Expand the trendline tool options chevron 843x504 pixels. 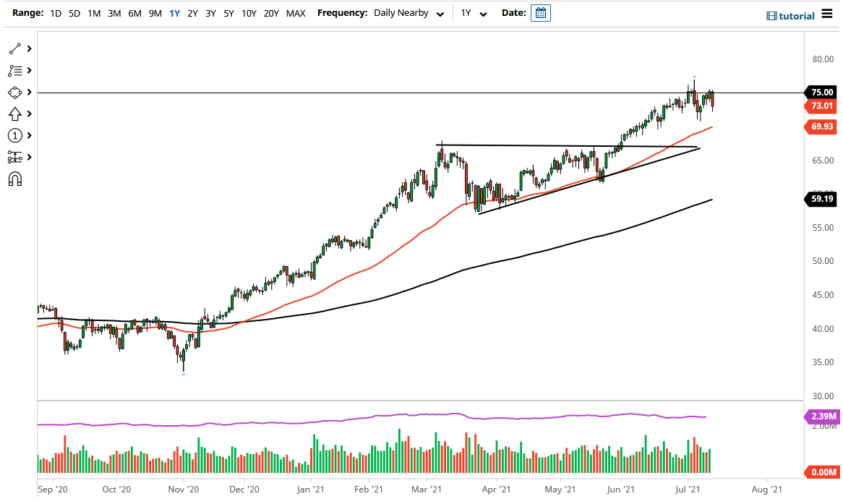pos(29,48)
